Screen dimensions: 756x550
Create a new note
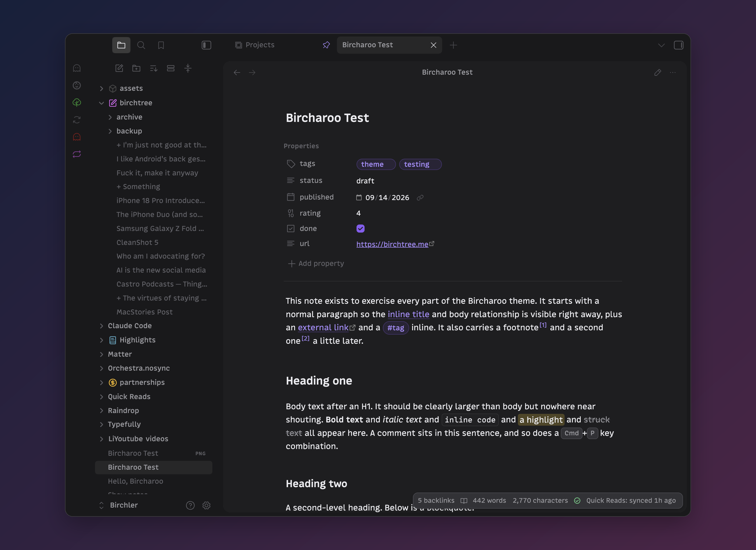coord(119,68)
